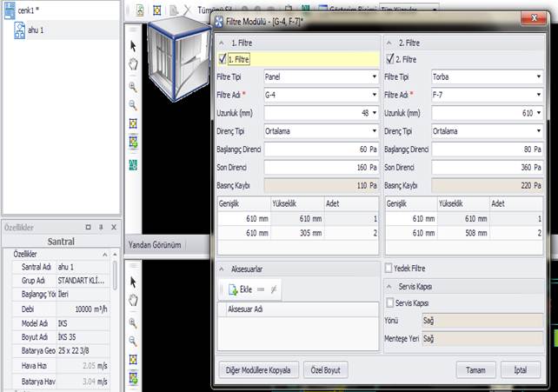Click the Tamam button

pyautogui.click(x=475, y=369)
